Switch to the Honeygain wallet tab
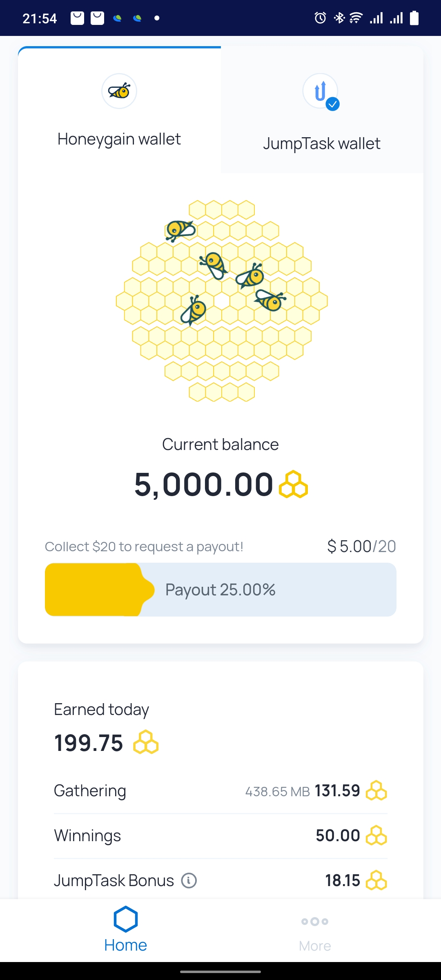The width and height of the screenshot is (441, 980). click(119, 110)
